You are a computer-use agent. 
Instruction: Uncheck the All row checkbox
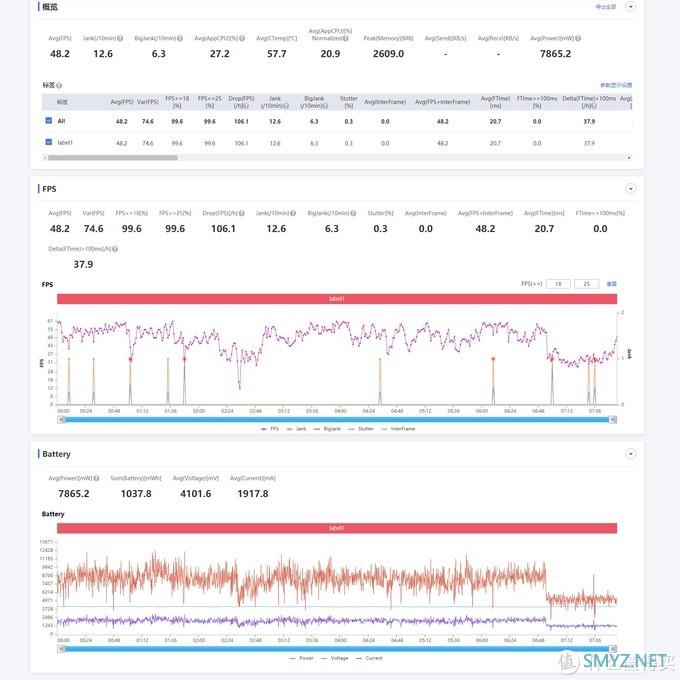pos(49,121)
